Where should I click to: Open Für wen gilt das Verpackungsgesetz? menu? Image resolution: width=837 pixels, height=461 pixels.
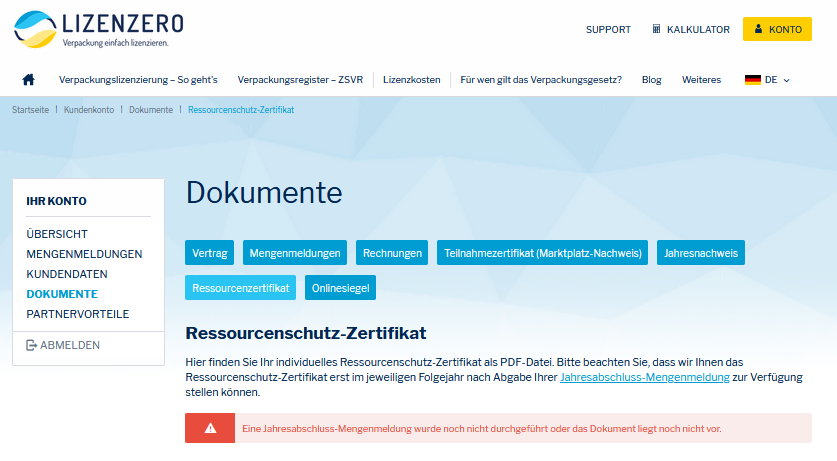coord(541,80)
